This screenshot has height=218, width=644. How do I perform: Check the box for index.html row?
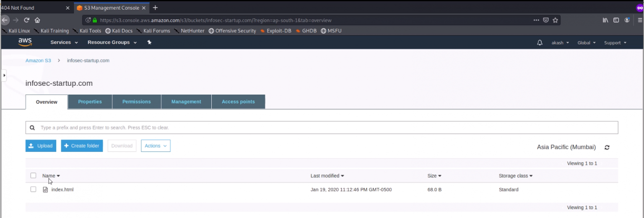point(34,189)
